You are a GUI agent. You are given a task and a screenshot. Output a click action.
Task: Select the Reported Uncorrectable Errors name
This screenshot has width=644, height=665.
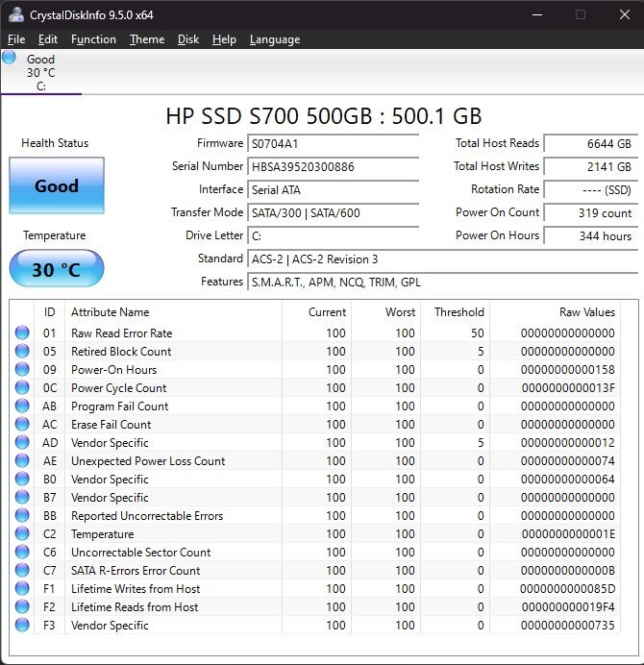[x=147, y=515]
